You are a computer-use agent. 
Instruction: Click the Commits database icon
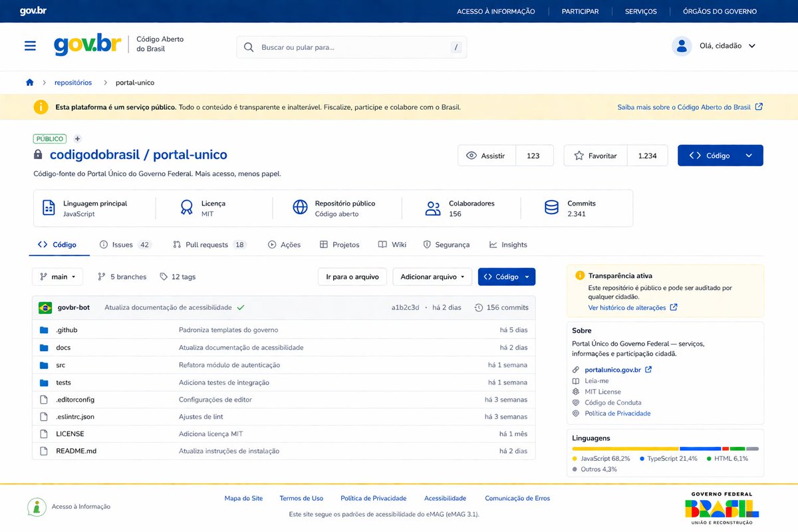tap(551, 207)
